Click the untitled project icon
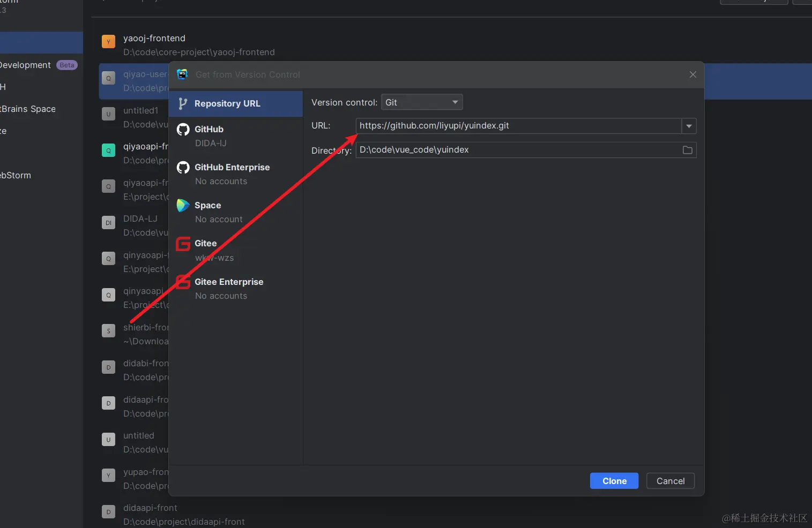Screen dimensions: 812x528 pos(109,440)
